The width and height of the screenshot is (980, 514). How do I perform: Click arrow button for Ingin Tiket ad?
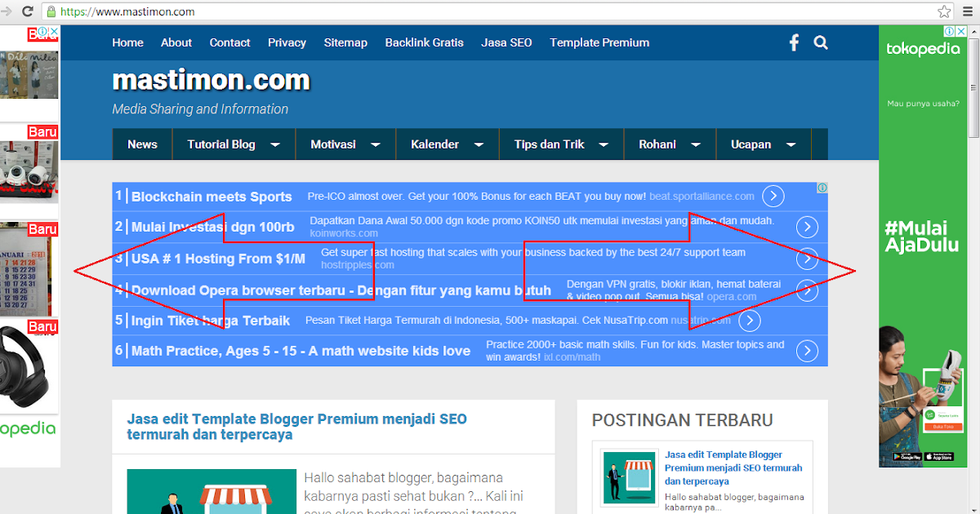[750, 321]
